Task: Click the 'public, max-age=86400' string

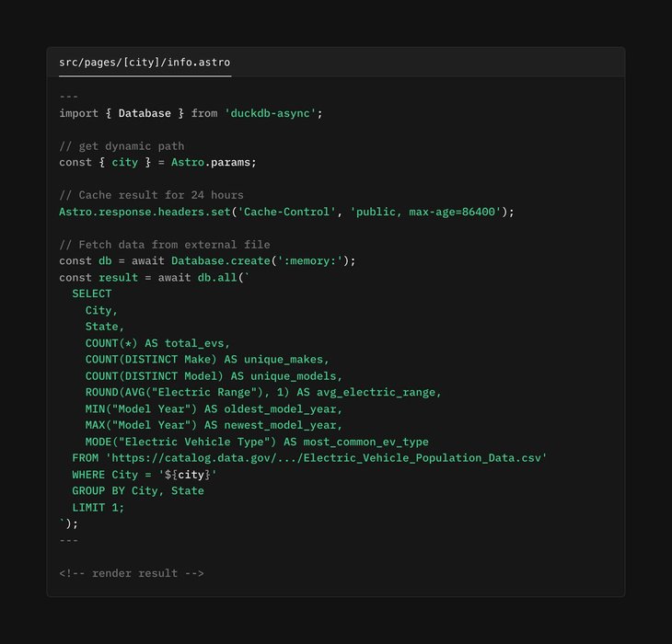Action: (x=427, y=212)
